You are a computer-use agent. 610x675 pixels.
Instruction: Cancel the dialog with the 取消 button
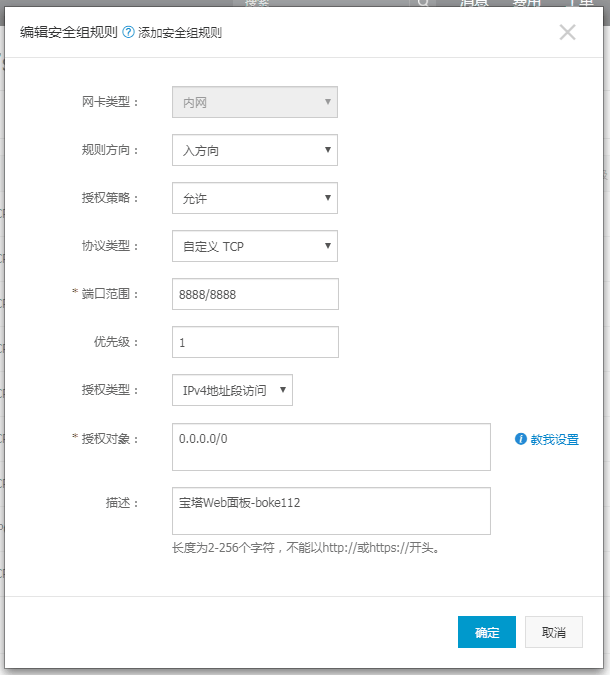click(554, 632)
